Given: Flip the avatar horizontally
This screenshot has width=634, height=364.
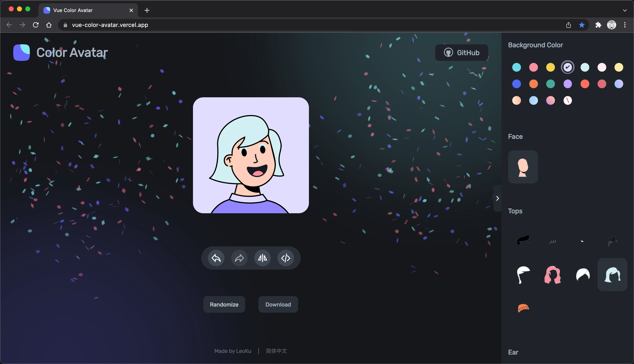Looking at the screenshot, I should [262, 258].
